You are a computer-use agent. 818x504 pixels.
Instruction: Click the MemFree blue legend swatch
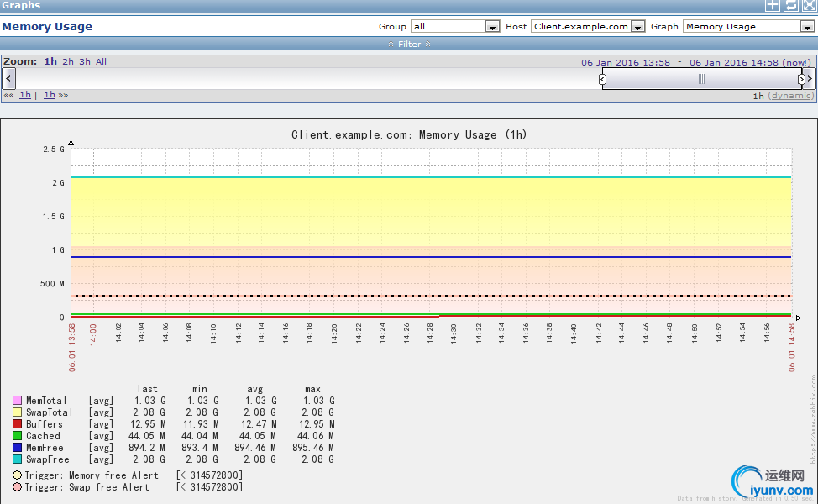pos(17,448)
